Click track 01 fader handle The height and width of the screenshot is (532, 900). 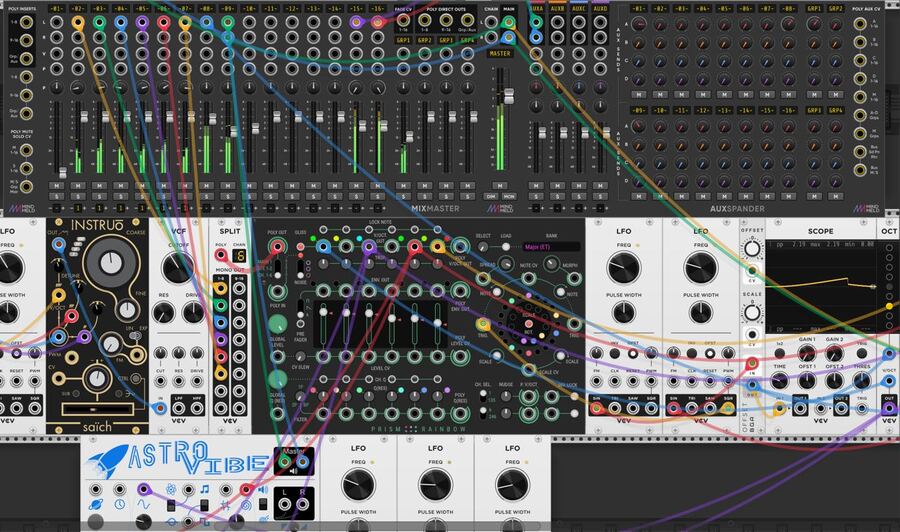tap(63, 172)
